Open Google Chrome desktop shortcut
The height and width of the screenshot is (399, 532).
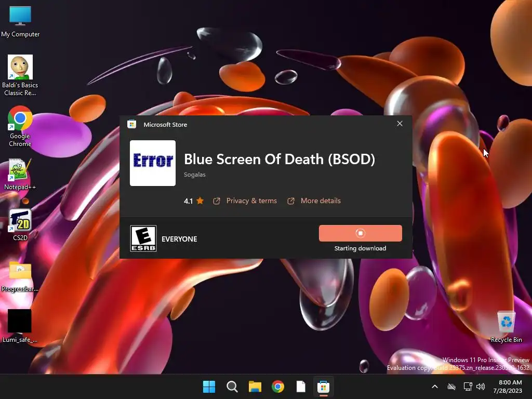coord(20,126)
